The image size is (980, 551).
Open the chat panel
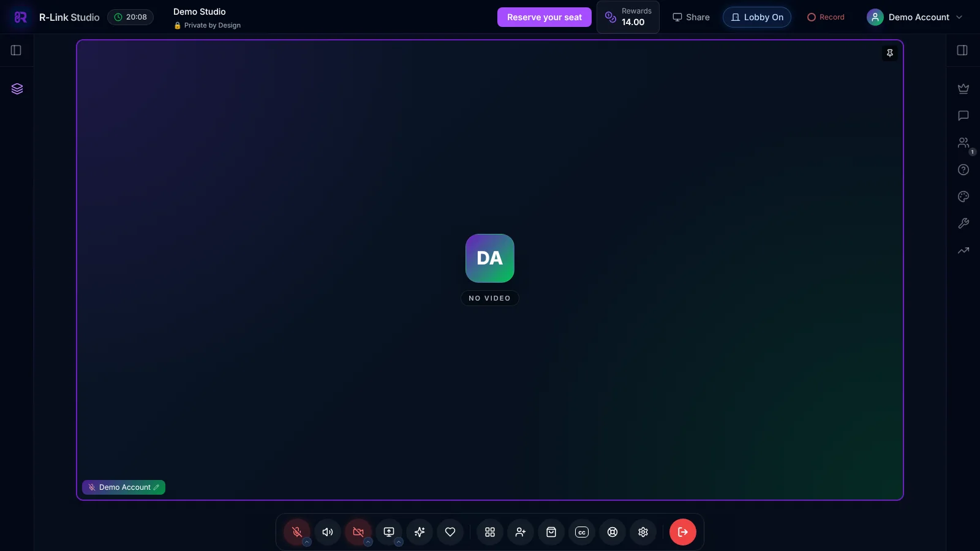963,116
